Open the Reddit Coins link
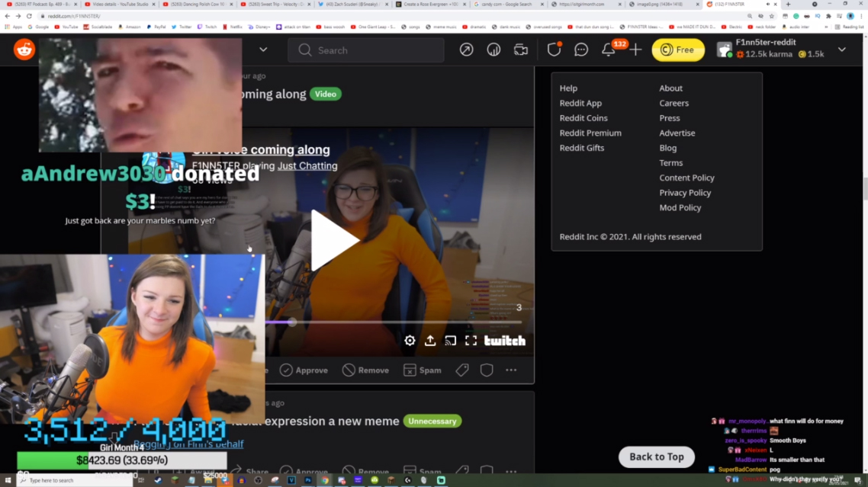Screen dimensions: 868x487 click(583, 118)
